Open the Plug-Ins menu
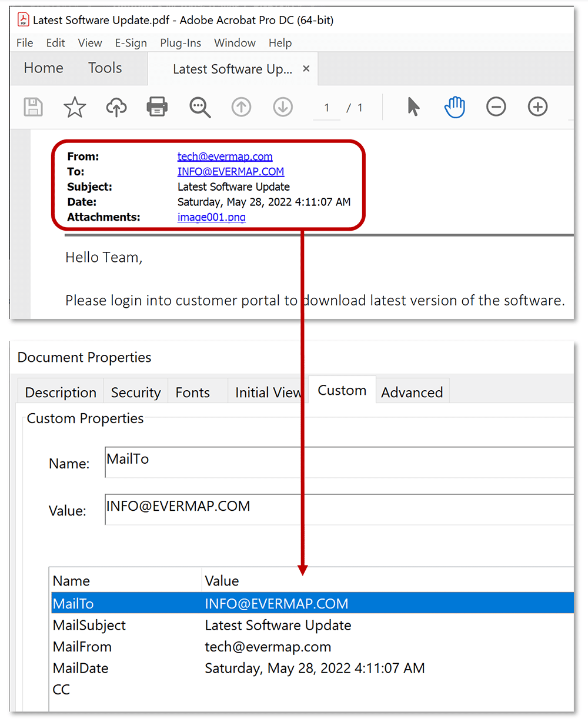Screen dimensions: 588x725 point(181,43)
